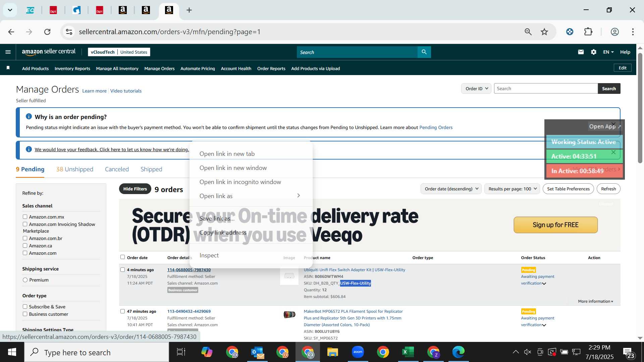Open the Pending Orders help link
The width and height of the screenshot is (644, 362).
(x=436, y=127)
